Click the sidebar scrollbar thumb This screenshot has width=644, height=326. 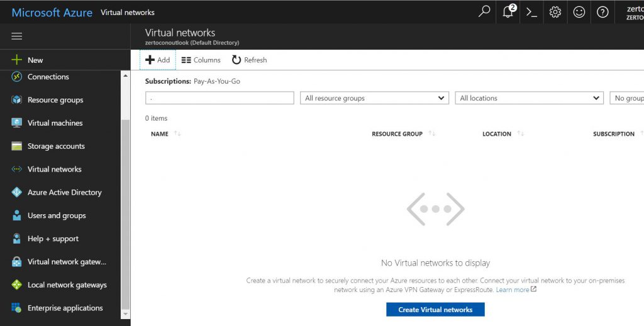[126, 214]
